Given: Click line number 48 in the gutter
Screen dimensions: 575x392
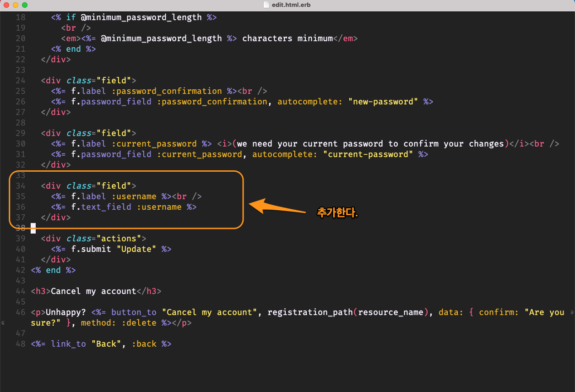Looking at the screenshot, I should [x=20, y=343].
